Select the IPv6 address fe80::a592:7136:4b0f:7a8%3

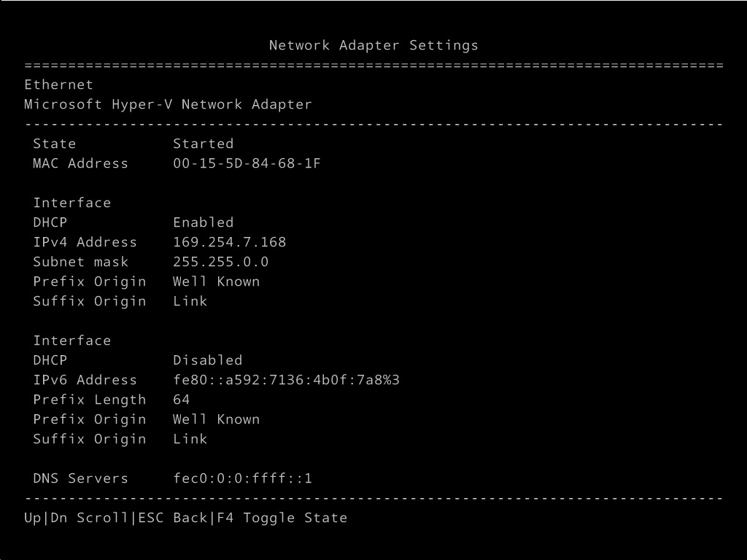tap(286, 380)
